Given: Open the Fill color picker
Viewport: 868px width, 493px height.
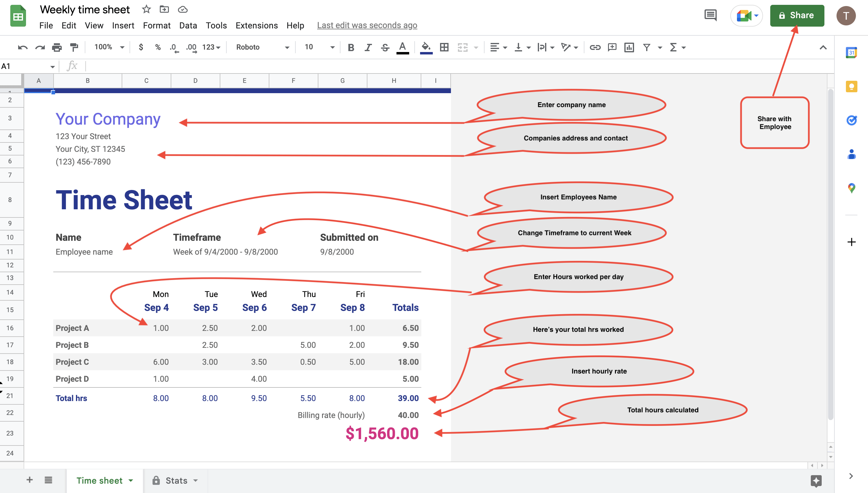Looking at the screenshot, I should pos(426,47).
